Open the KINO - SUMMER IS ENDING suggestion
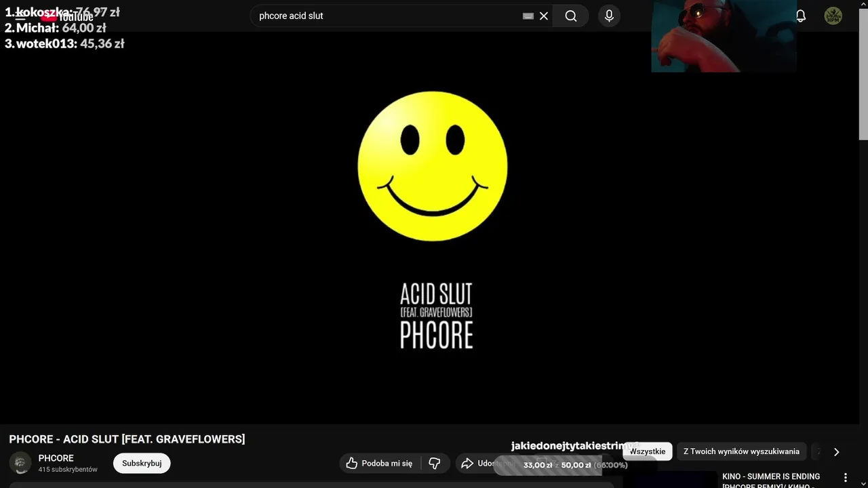The image size is (868, 488). click(772, 480)
